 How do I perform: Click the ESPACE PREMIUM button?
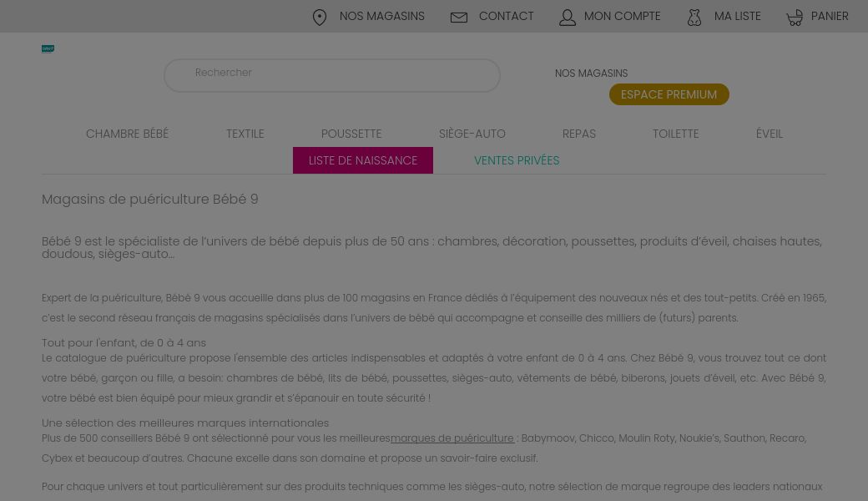click(x=669, y=94)
